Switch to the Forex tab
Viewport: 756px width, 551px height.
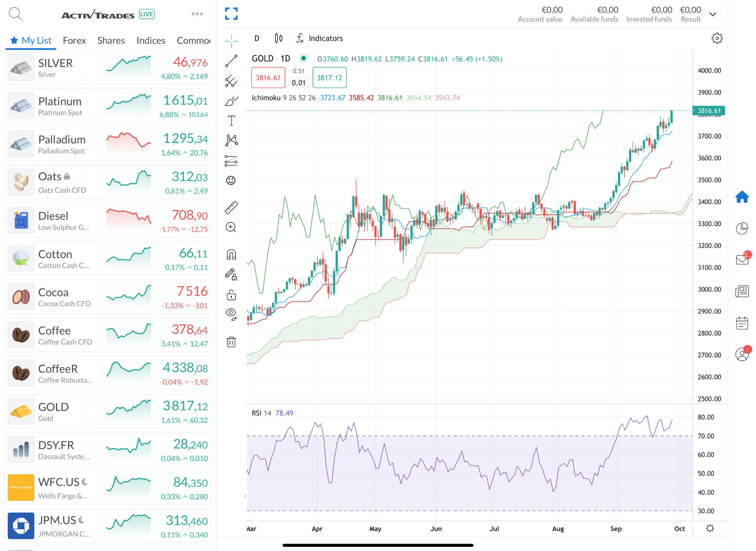[x=74, y=40]
